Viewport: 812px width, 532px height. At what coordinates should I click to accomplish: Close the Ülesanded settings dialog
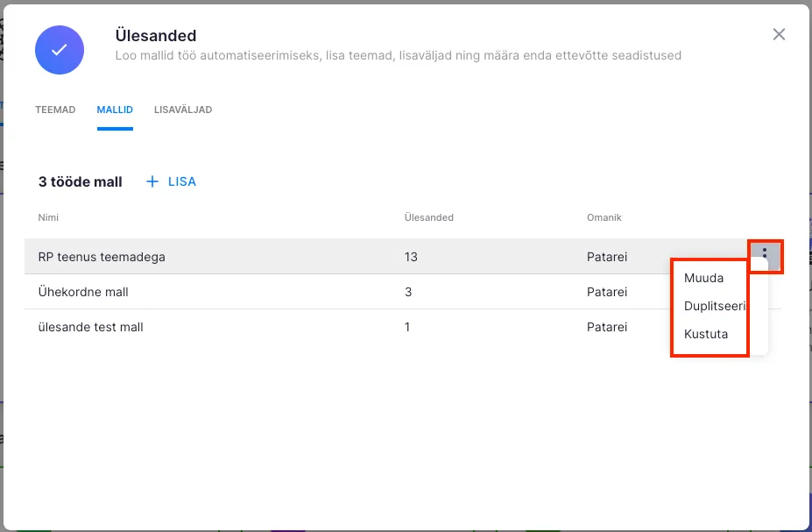[779, 34]
